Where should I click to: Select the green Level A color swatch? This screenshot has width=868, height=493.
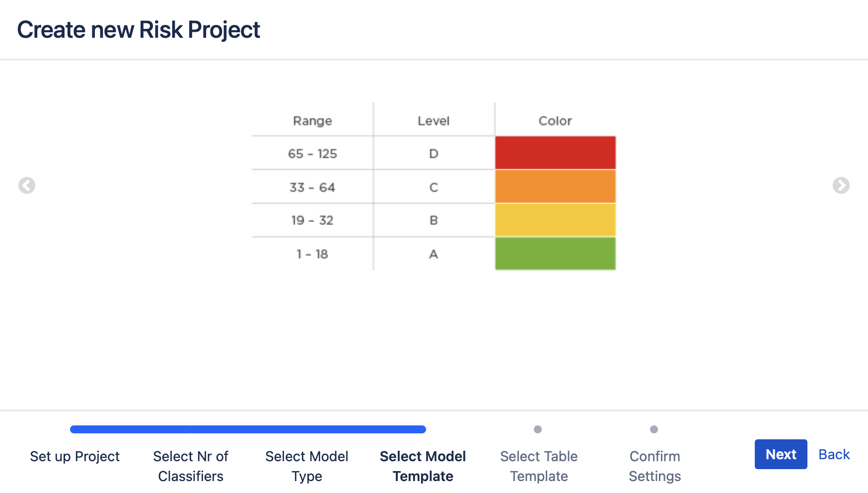pyautogui.click(x=555, y=253)
